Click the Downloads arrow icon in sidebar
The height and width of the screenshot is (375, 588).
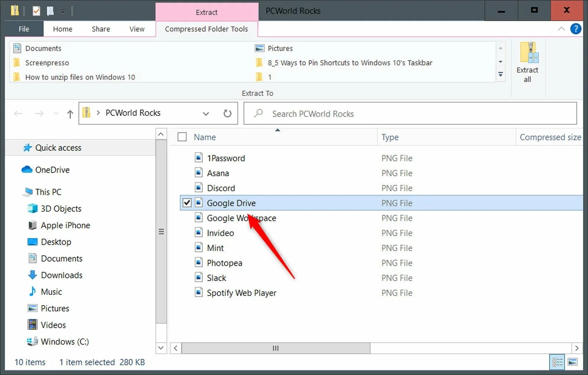click(32, 275)
